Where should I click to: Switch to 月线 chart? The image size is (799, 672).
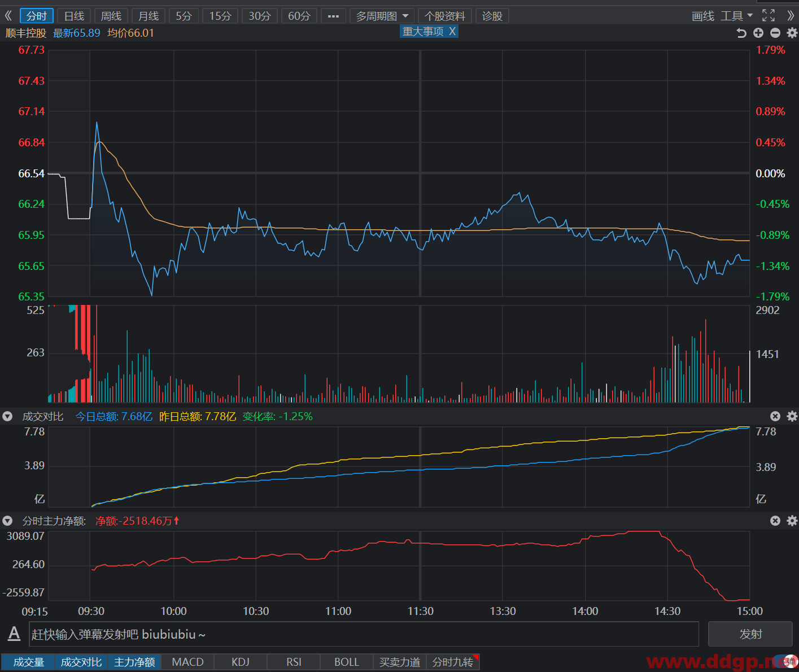click(x=149, y=16)
